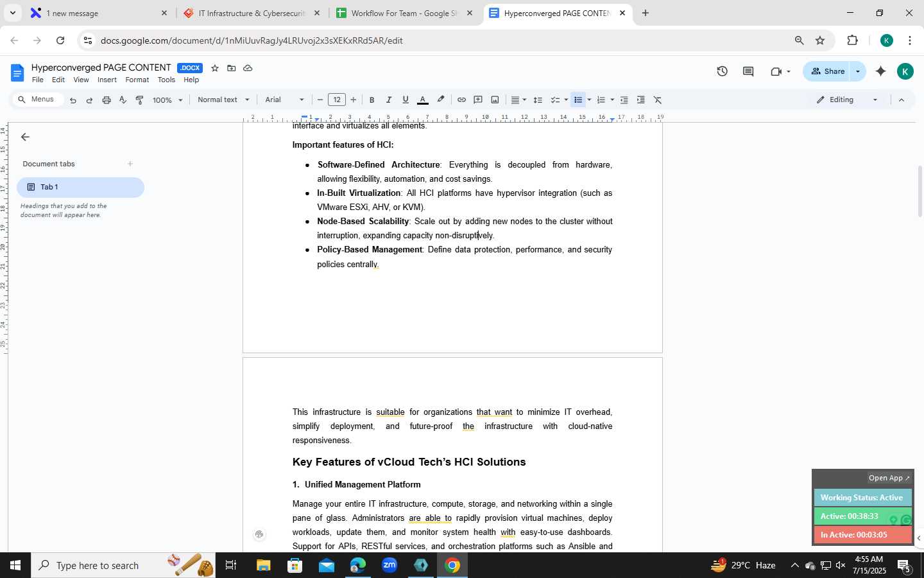The width and height of the screenshot is (924, 578).
Task: Open line and paragraph spacing
Action: click(x=538, y=100)
